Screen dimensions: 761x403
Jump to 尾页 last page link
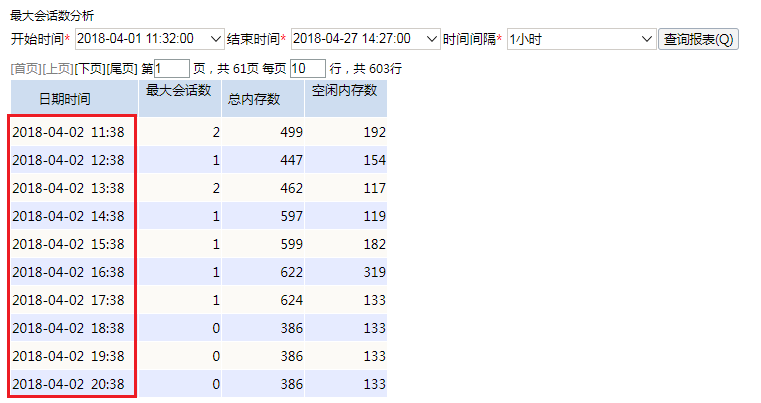click(x=122, y=68)
